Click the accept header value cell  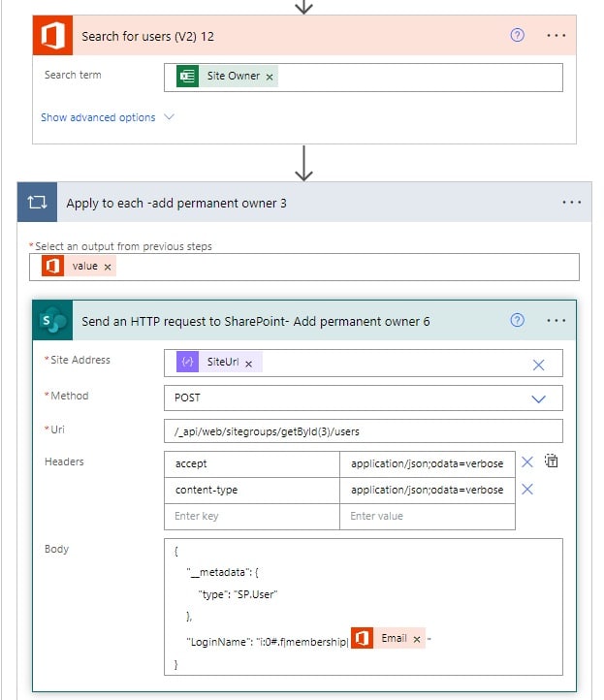click(x=428, y=464)
